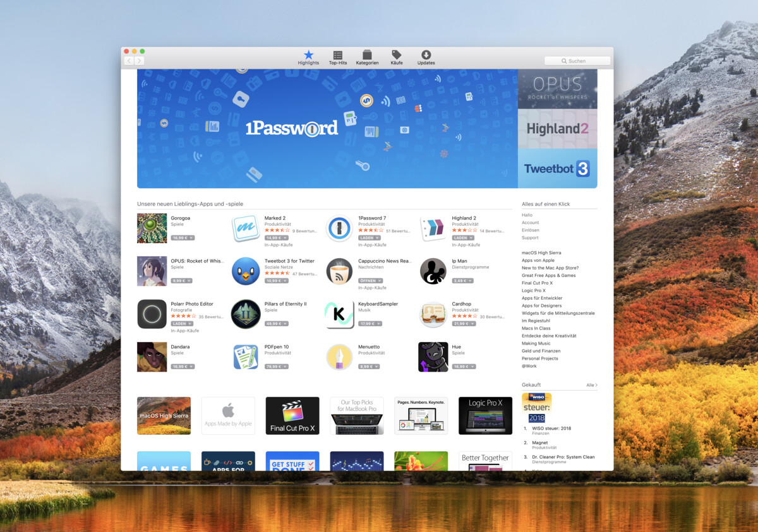758x532 pixels.
Task: Open the Cardhop 21,99 € price dropdown
Action: [464, 324]
